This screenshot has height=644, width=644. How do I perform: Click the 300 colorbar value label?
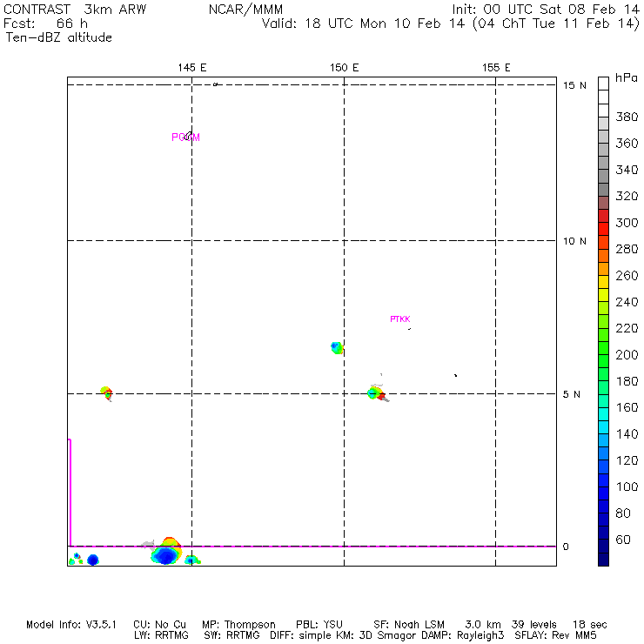(x=627, y=223)
